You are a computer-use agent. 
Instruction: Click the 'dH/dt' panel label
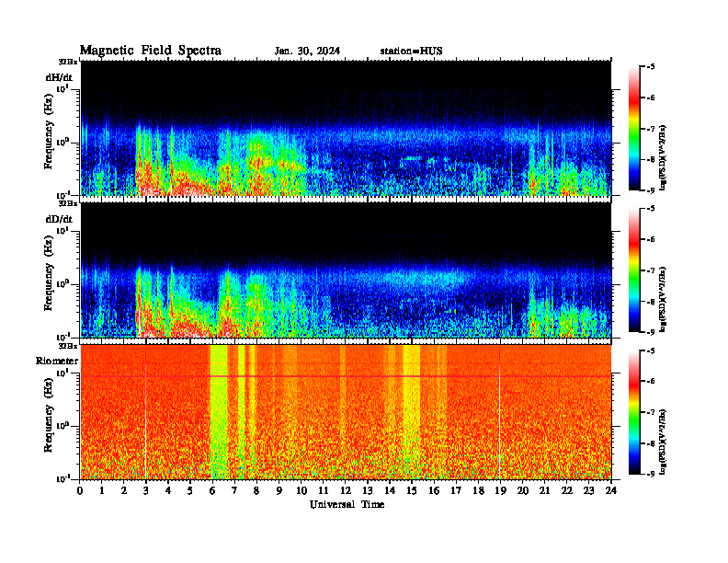[59, 77]
